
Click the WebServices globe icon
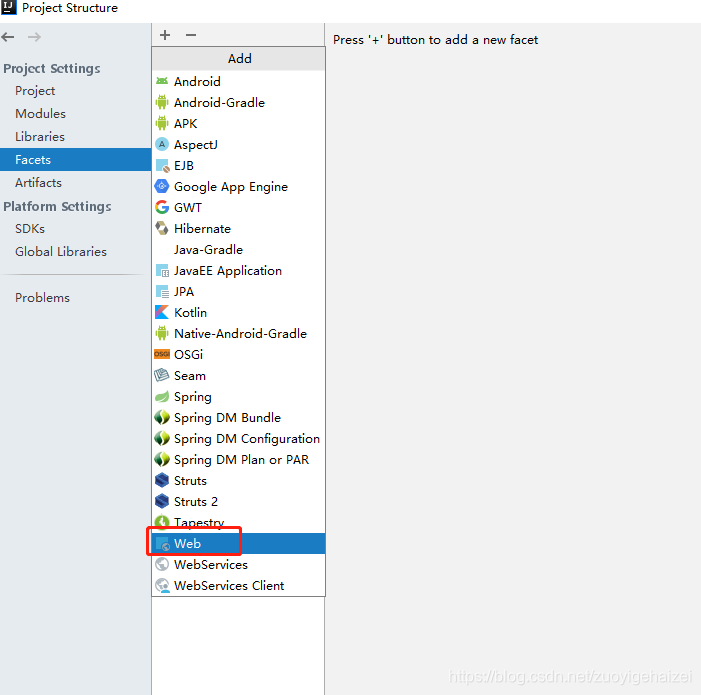162,564
